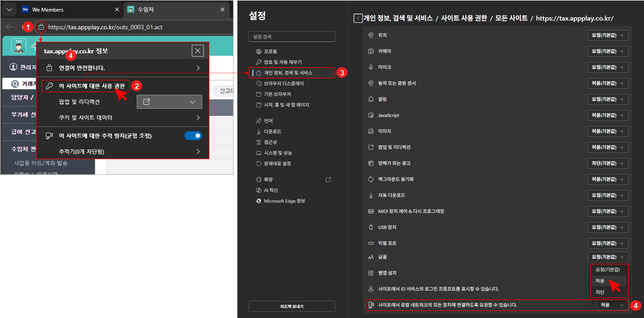The width and height of the screenshot is (644, 318).
Task: Toggle tracking prevention switch for this site
Action: 193,136
